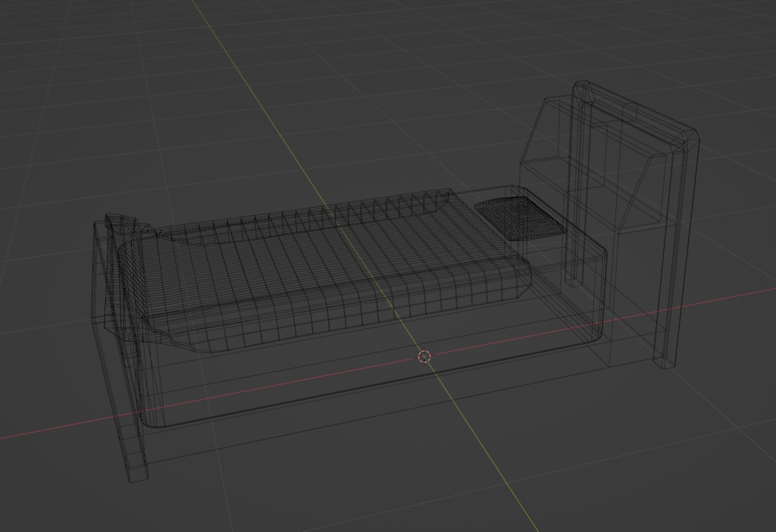Click the 3D cursor at the origin
This screenshot has height=532, width=776.
pyautogui.click(x=424, y=356)
